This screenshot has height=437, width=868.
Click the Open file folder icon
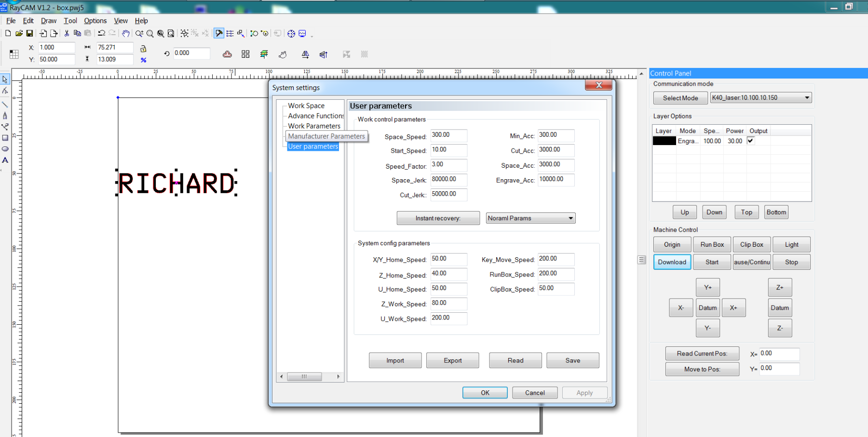pyautogui.click(x=19, y=33)
